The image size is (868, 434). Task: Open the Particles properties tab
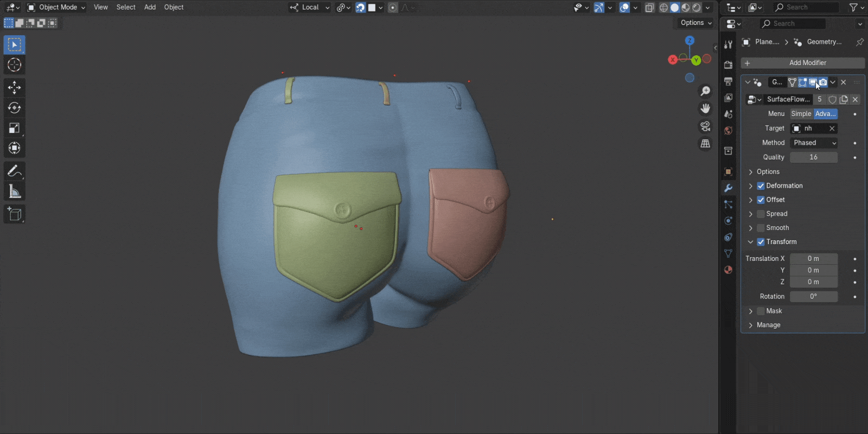728,205
